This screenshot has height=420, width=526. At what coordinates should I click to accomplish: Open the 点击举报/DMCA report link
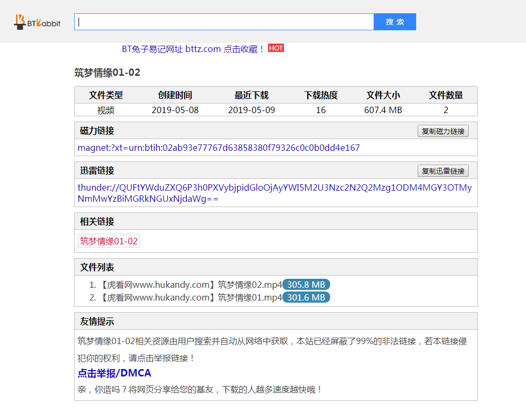114,373
